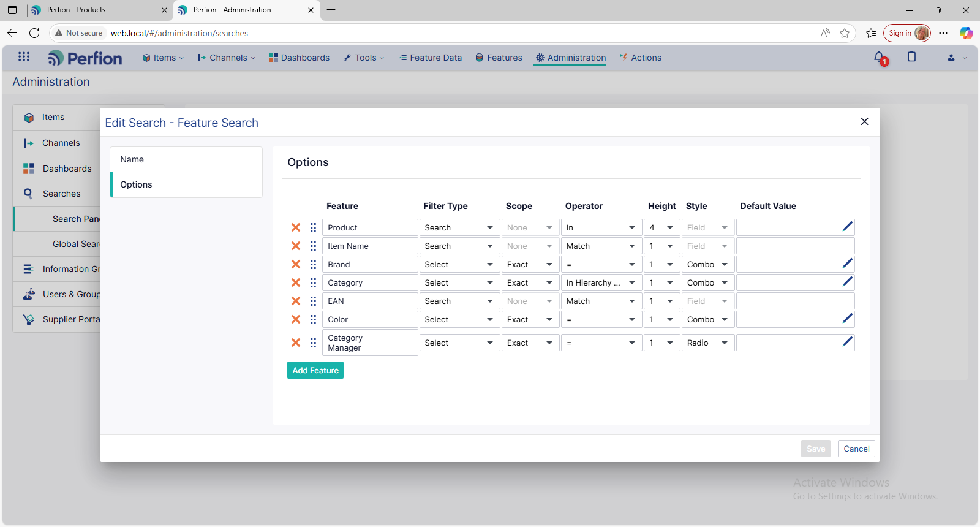Screen dimensions: 980x527
Task: Open Scope dropdown for Brand row
Action: point(530,264)
